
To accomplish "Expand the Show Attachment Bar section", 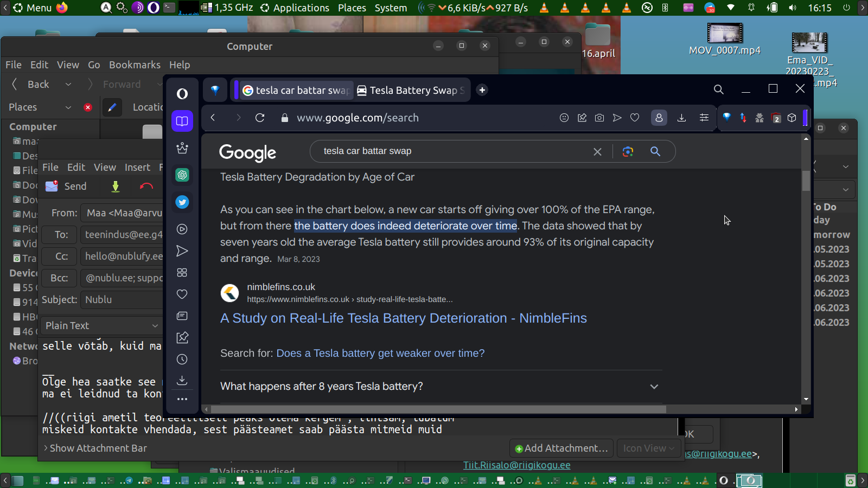I will pyautogui.click(x=95, y=448).
